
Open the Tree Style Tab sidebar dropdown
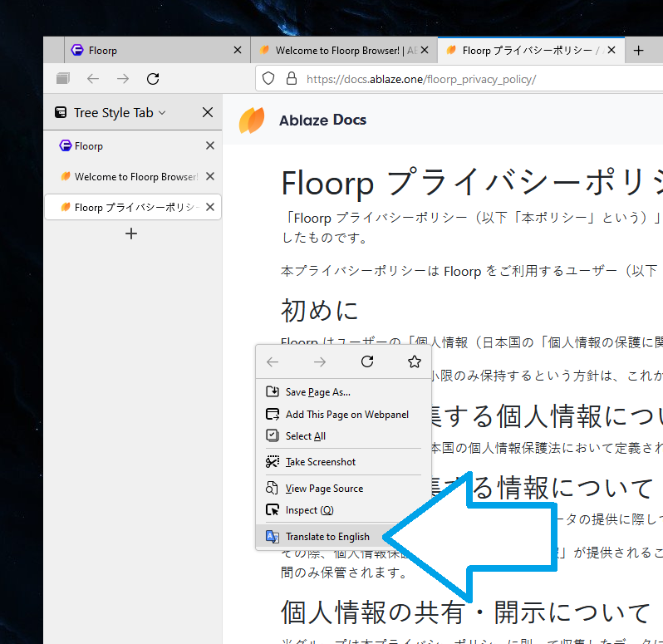coord(120,113)
